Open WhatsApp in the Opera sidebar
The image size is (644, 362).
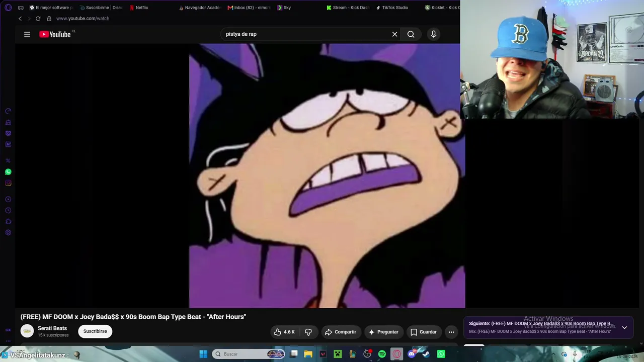(8, 172)
